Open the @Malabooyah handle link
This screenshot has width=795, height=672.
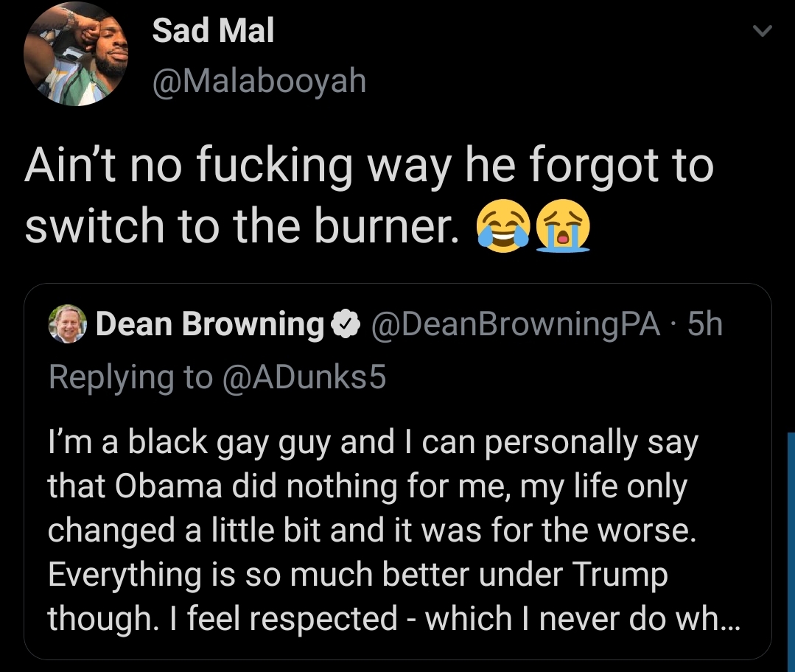pos(259,81)
